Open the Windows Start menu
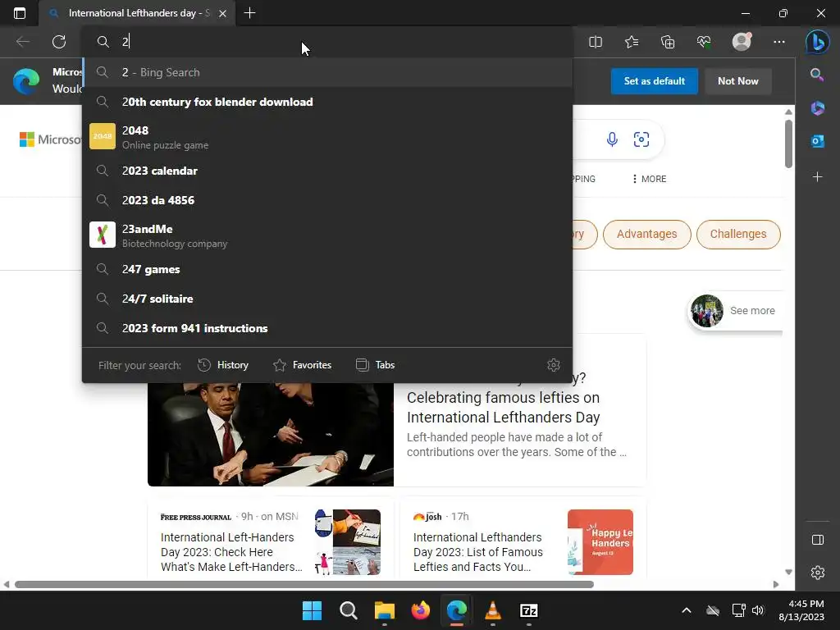The width and height of the screenshot is (840, 630). pyautogui.click(x=312, y=610)
